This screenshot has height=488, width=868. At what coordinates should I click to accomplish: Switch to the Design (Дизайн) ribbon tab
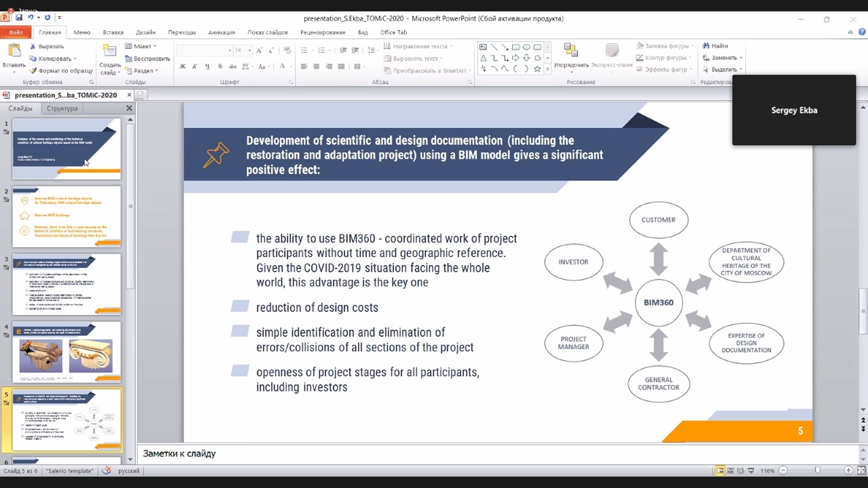[145, 32]
